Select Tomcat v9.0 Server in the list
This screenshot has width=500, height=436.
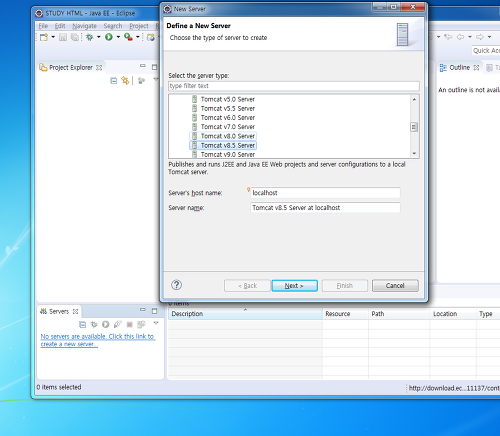pyautogui.click(x=224, y=154)
